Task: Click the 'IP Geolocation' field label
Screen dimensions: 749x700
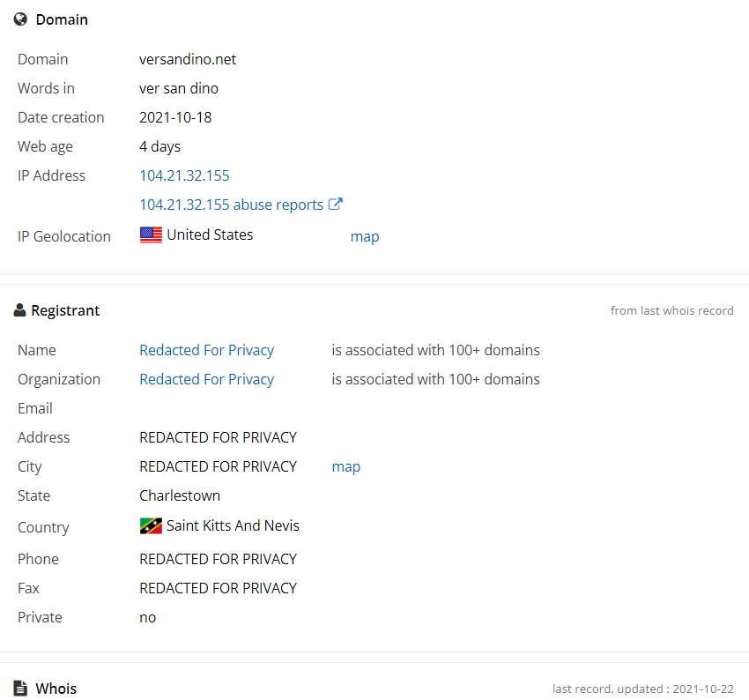Action: [x=64, y=236]
